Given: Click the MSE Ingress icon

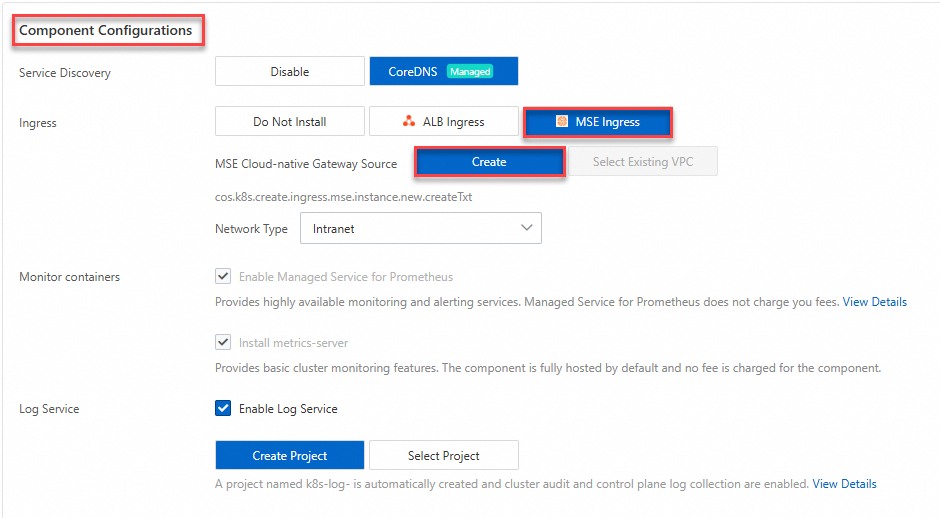Looking at the screenshot, I should [562, 122].
